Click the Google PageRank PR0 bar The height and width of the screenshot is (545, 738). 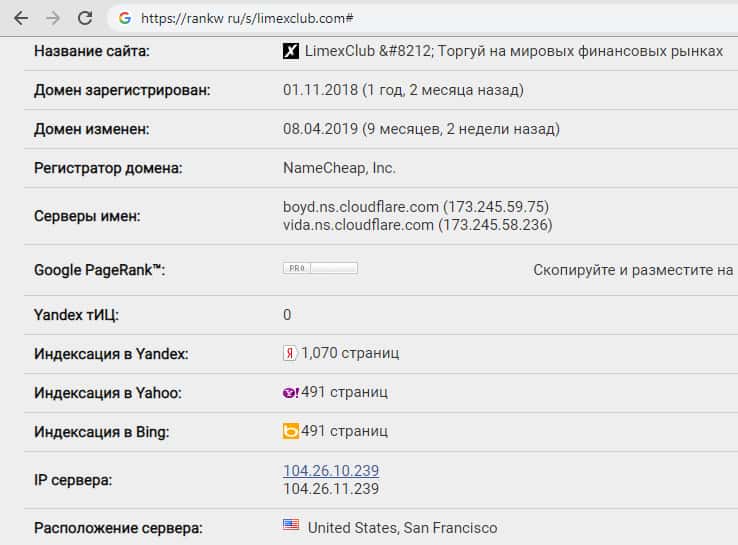[320, 268]
